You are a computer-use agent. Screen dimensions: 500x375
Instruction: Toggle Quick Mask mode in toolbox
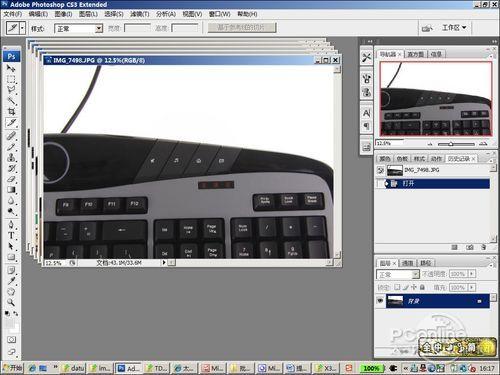click(x=11, y=339)
